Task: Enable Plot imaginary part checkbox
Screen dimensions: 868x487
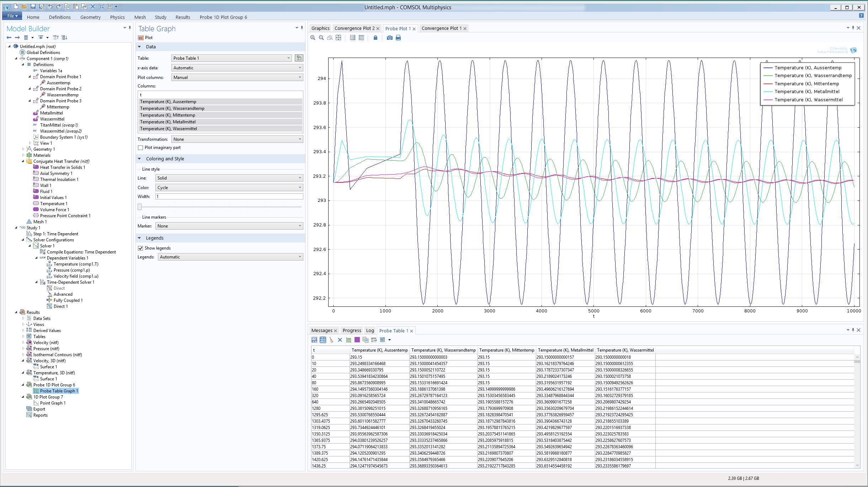Action: (140, 148)
